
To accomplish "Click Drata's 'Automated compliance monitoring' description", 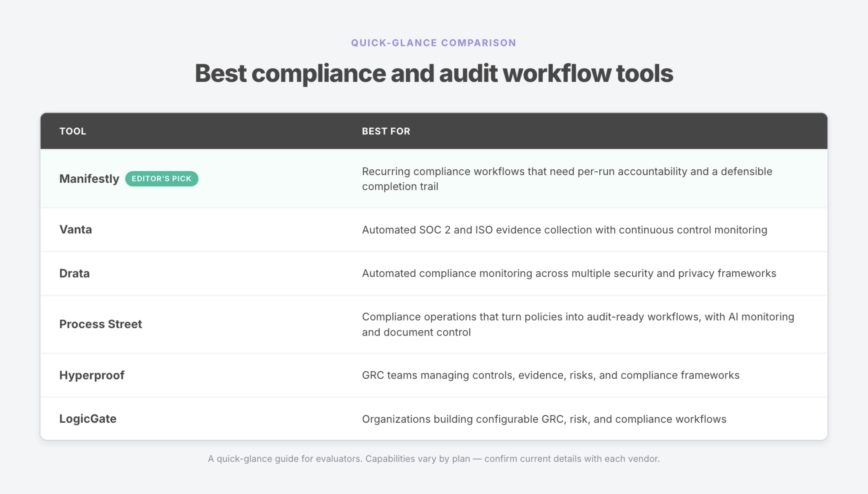I will [569, 273].
